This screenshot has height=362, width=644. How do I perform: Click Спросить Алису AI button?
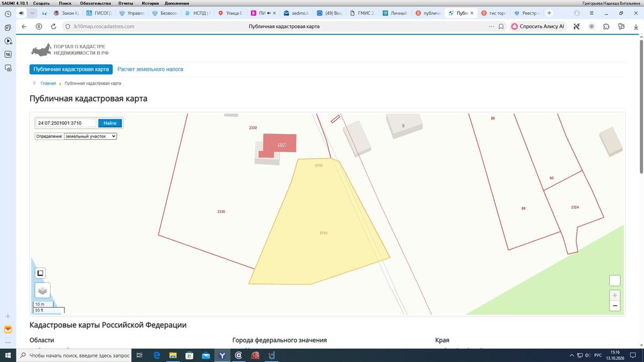coord(538,26)
